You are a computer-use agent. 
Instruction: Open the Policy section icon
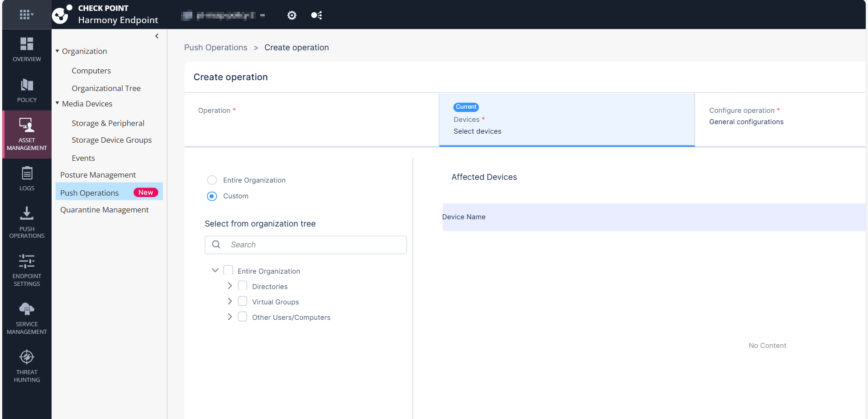(x=27, y=85)
